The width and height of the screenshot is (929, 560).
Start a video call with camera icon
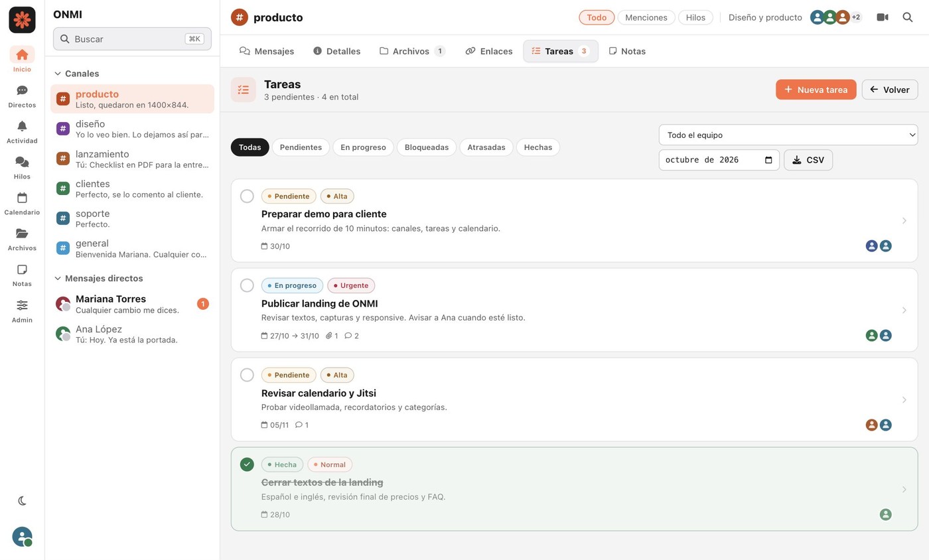[883, 17]
